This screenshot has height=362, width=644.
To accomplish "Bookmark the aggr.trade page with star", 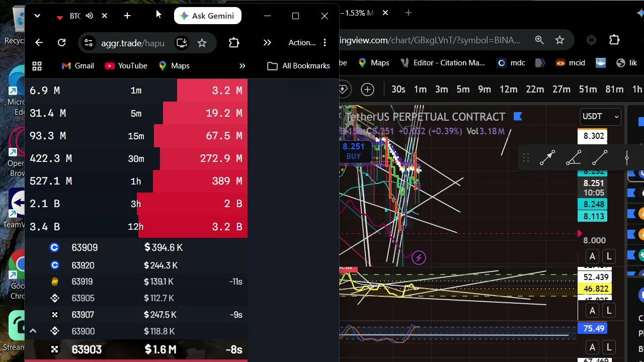I will tap(202, 43).
